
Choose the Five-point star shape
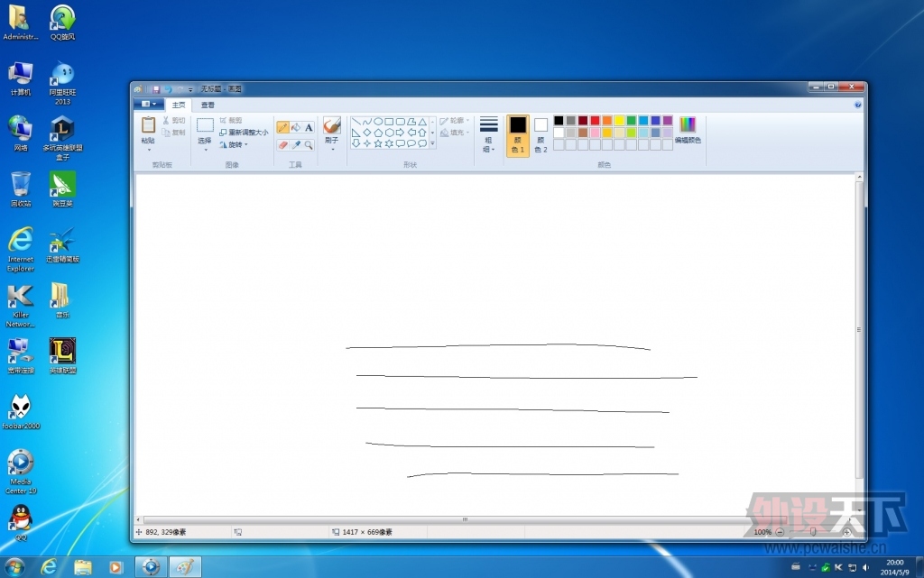pyautogui.click(x=378, y=143)
